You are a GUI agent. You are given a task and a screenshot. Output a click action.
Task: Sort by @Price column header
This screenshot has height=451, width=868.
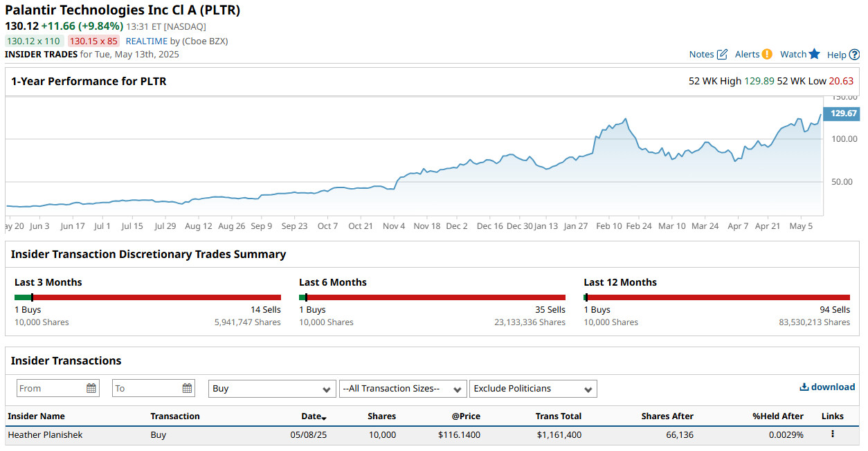[x=467, y=416]
